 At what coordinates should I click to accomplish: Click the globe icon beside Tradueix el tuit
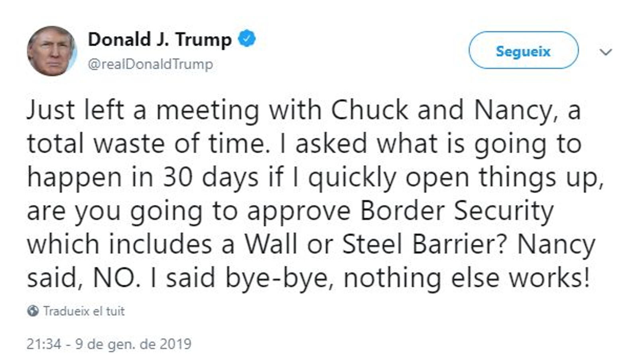[33, 311]
